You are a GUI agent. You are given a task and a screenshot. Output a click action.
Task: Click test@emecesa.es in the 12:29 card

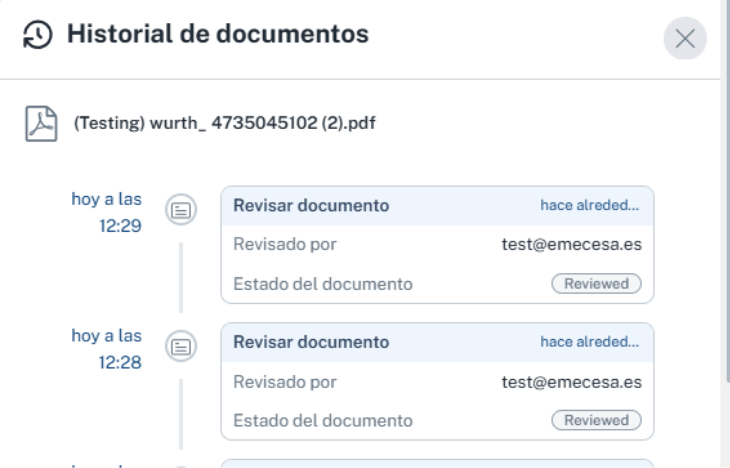tap(571, 245)
